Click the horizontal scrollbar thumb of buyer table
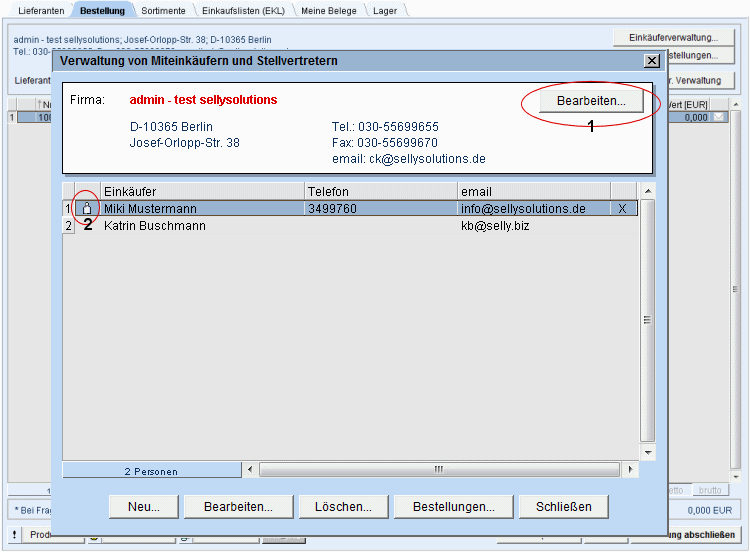Screen dimensions: 750x552 tap(437, 469)
